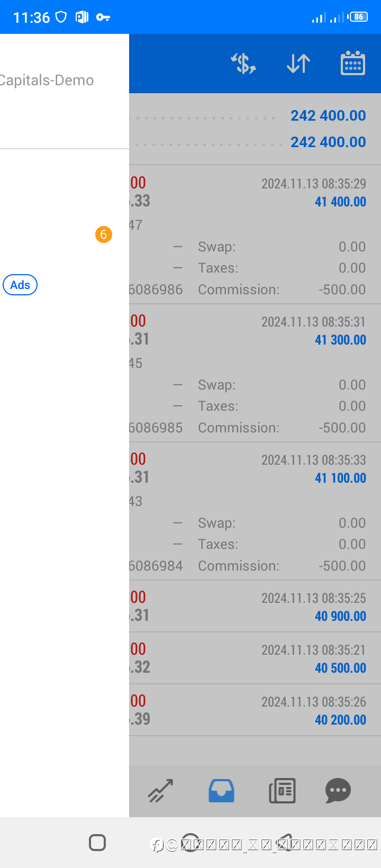Image resolution: width=381 pixels, height=868 pixels.
Task: Open the symbol filter dollar icon
Action: [243, 64]
